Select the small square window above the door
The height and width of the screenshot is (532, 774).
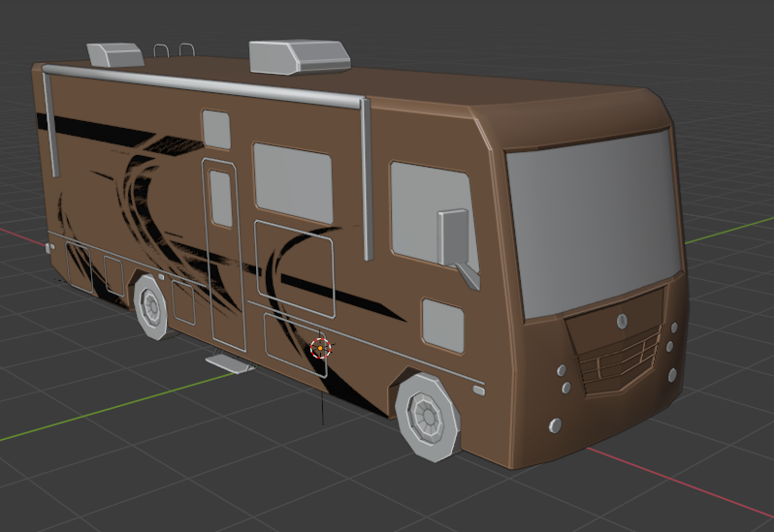tap(216, 129)
